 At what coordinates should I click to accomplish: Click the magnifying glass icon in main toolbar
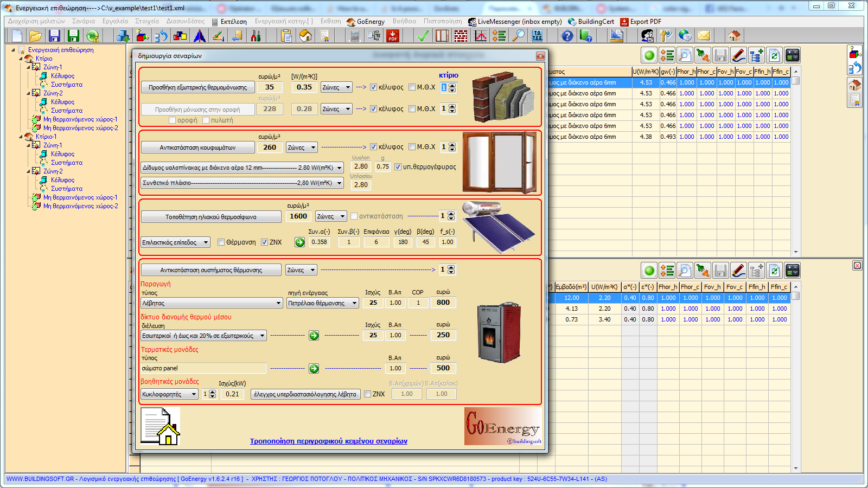(x=519, y=36)
